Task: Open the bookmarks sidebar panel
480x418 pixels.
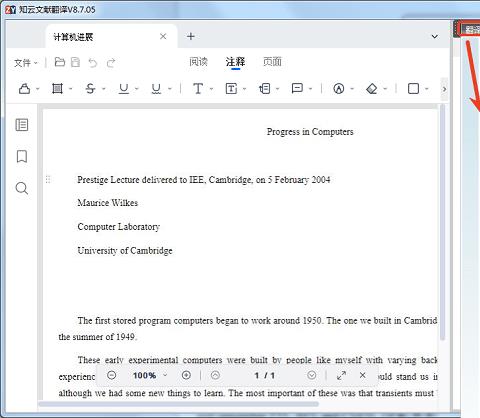Action: (22, 156)
